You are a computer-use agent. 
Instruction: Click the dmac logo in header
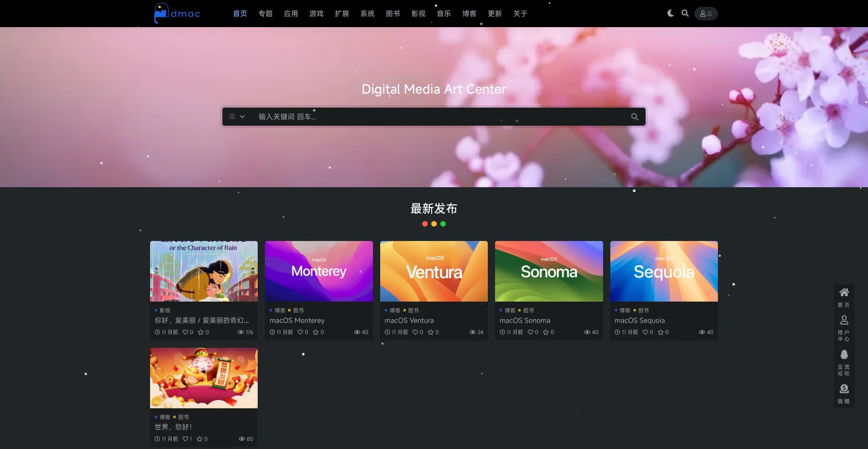(x=177, y=13)
